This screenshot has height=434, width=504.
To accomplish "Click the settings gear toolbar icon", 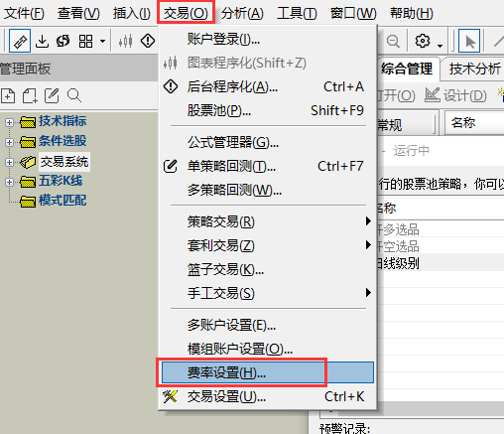I will [423, 41].
